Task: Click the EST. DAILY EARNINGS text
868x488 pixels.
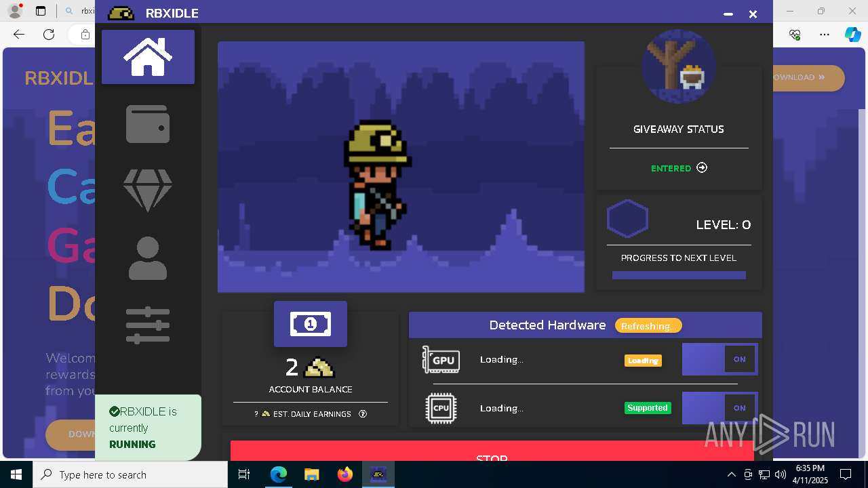Action: click(312, 413)
